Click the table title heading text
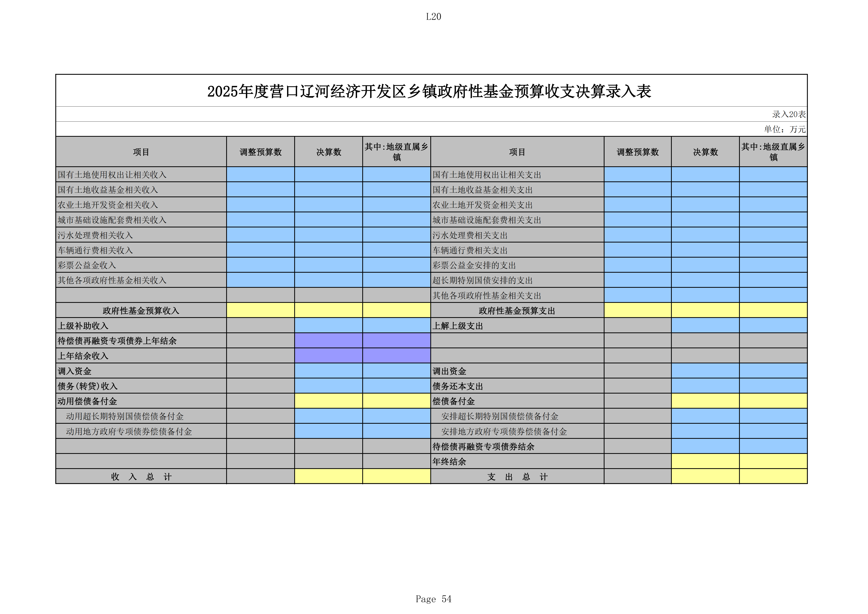Image resolution: width=868 pixels, height=614 pixels. point(429,91)
